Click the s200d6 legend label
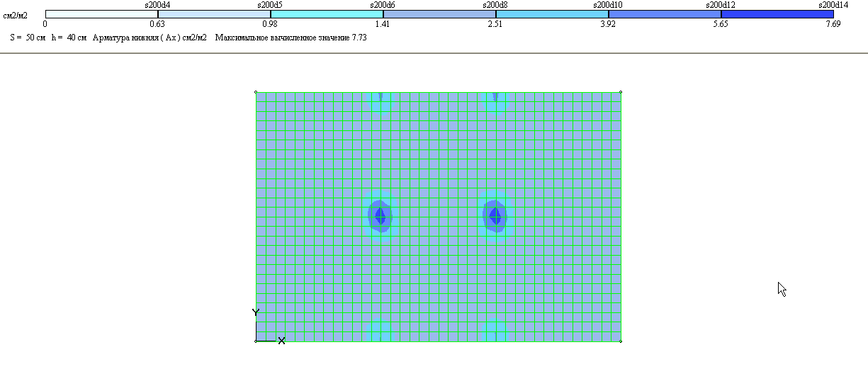 coord(383,5)
